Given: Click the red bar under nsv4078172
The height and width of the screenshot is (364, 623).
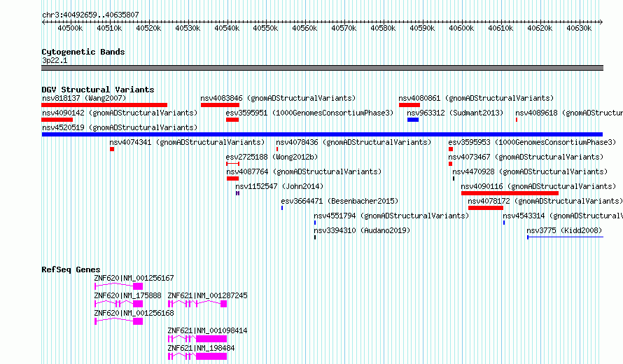Looking at the screenshot, I should coord(486,208).
